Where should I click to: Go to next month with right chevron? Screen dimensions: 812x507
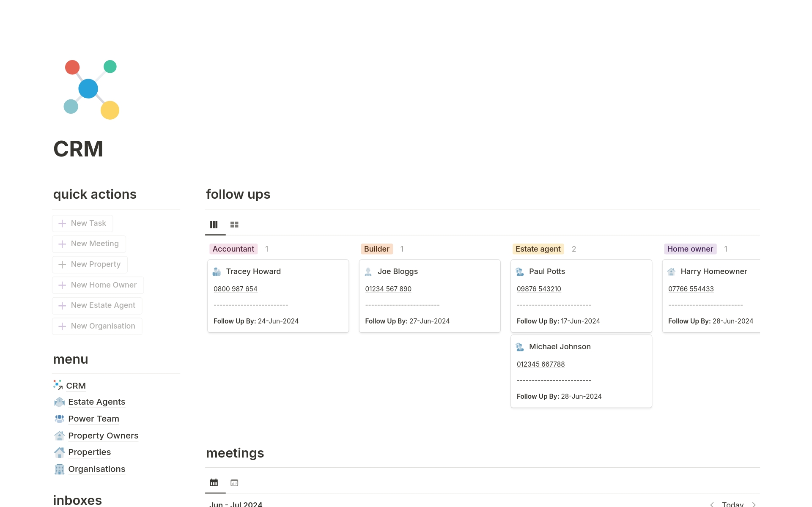(x=754, y=504)
